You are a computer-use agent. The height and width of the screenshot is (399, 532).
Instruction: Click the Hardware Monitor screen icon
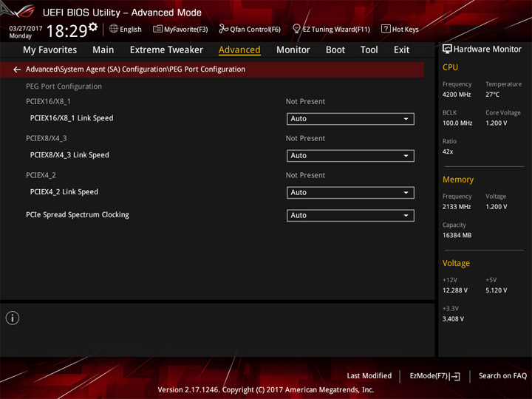[447, 50]
